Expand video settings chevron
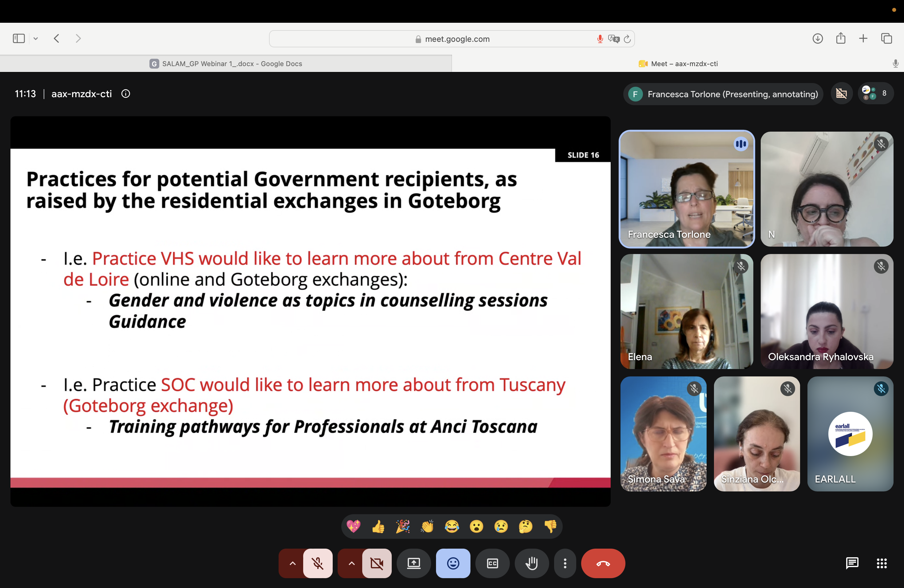This screenshot has width=904, height=588. click(x=351, y=563)
